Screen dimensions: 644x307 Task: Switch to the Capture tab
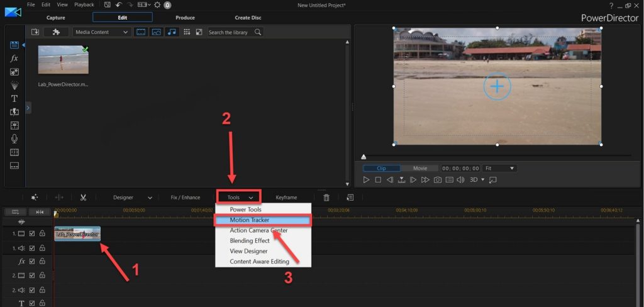click(56, 18)
